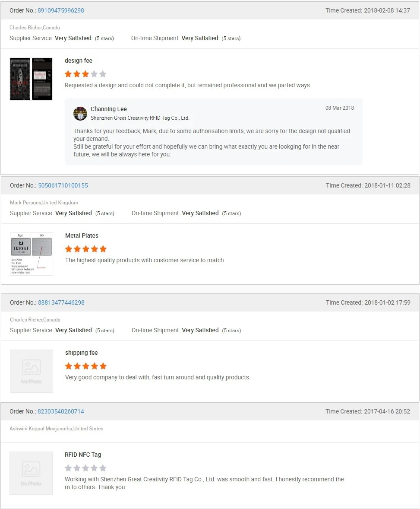
Task: Click the shipping fee No Photo placeholder
Action: 32,371
